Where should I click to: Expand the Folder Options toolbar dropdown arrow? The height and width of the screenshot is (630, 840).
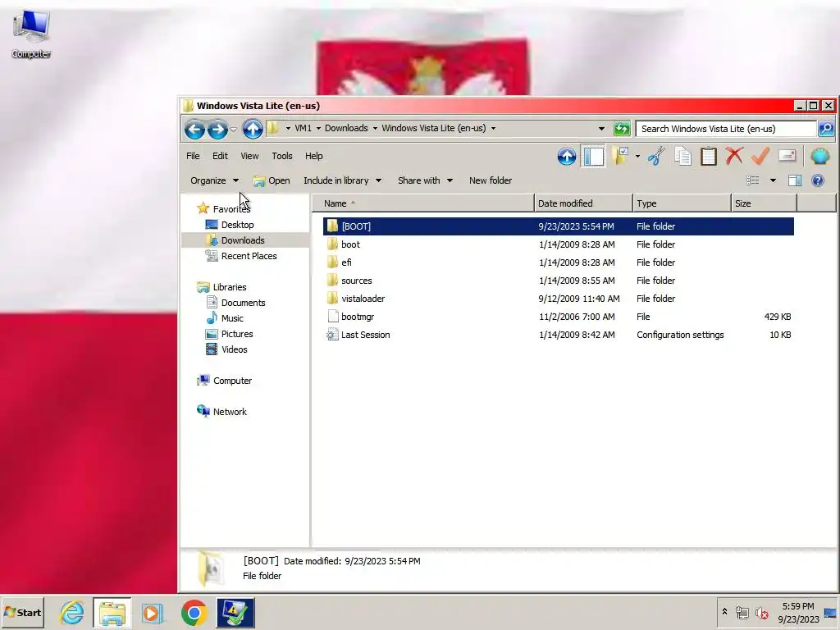637,157
